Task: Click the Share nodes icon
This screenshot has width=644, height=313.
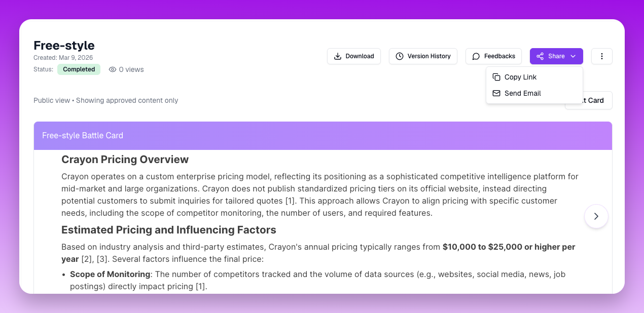Action: click(540, 56)
